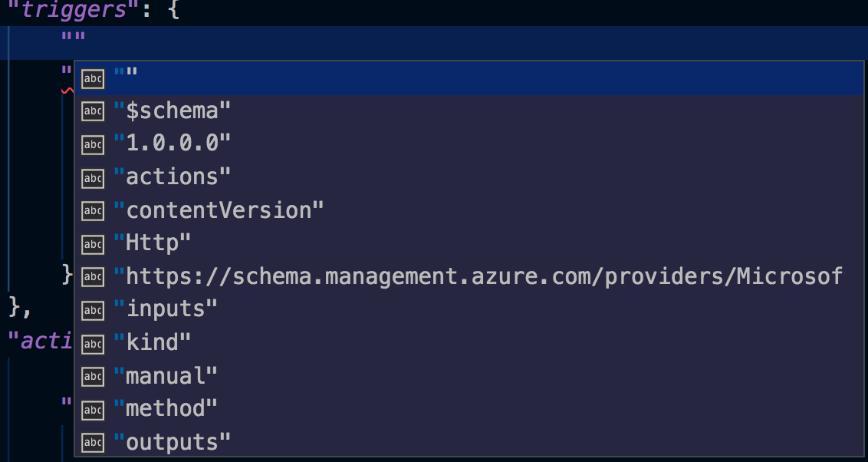Screen dimensions: 868x462
Task: Click the abc icon beside "manual"
Action: tap(92, 376)
